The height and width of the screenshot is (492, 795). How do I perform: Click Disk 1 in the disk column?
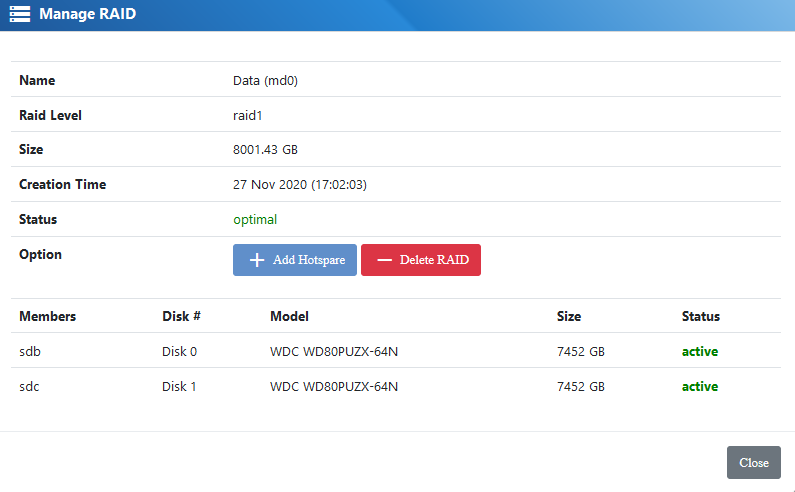179,386
